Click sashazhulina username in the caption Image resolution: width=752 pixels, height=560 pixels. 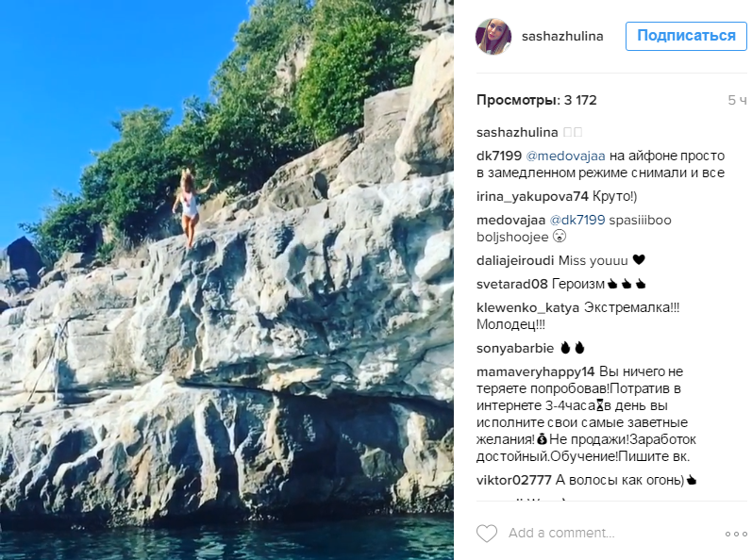519,132
